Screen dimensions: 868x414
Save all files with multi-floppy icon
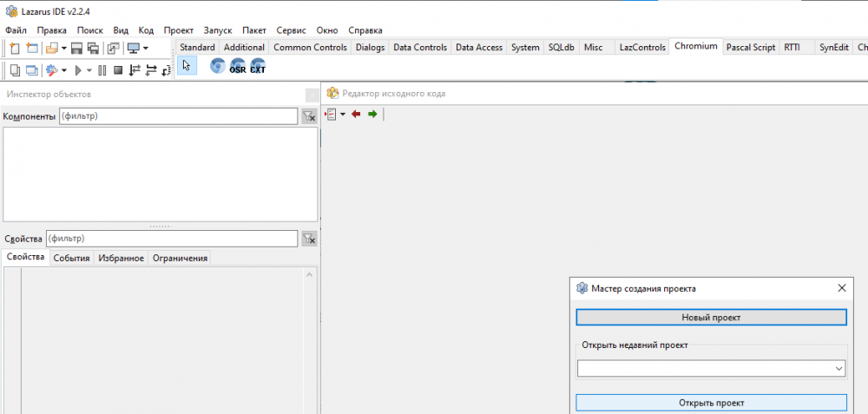[x=93, y=48]
